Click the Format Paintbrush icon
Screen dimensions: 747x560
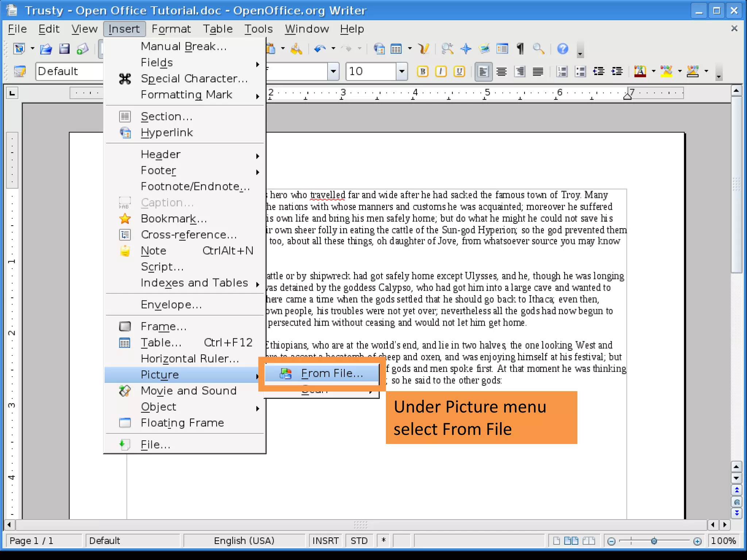point(296,48)
